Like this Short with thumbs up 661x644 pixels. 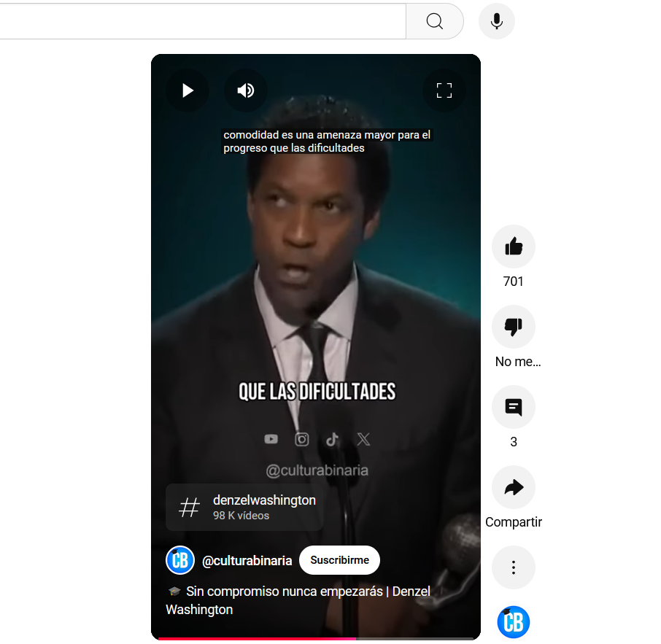pyautogui.click(x=514, y=247)
